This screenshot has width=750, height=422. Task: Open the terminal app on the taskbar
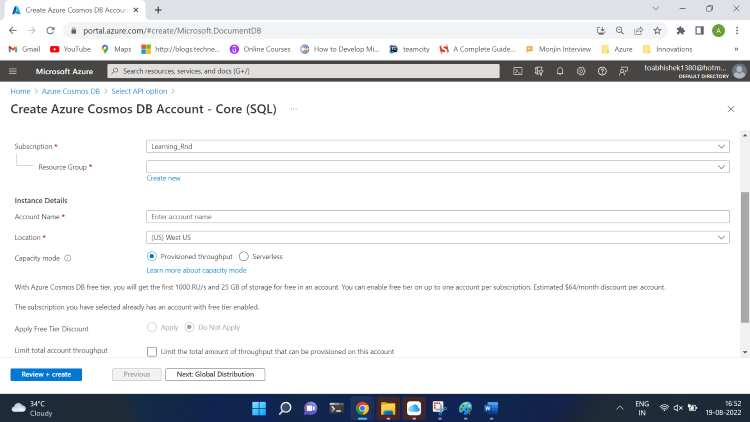(336, 408)
